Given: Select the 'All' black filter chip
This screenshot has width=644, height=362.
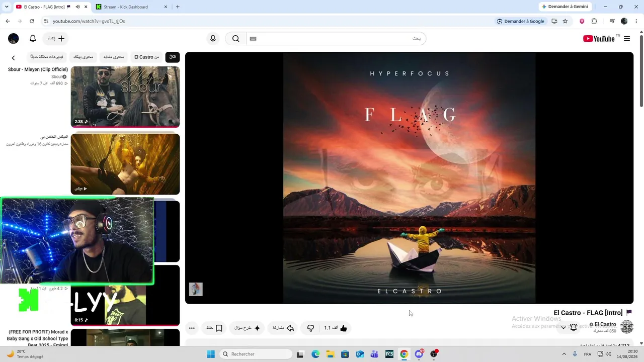Looking at the screenshot, I should (173, 57).
